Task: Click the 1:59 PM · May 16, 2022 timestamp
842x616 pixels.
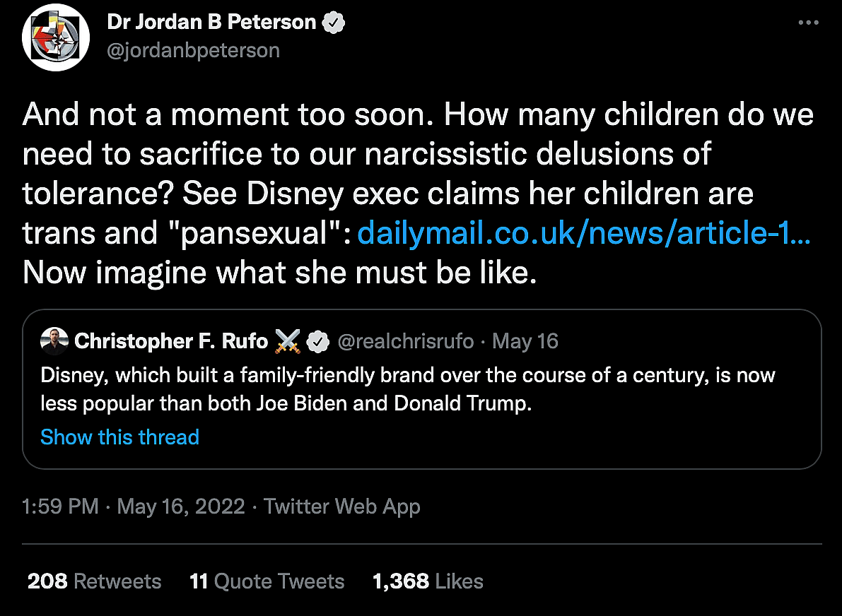Action: coord(134,507)
